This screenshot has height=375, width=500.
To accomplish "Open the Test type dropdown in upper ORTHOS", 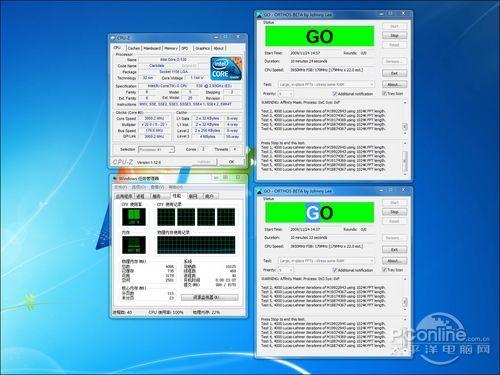I will [326, 85].
